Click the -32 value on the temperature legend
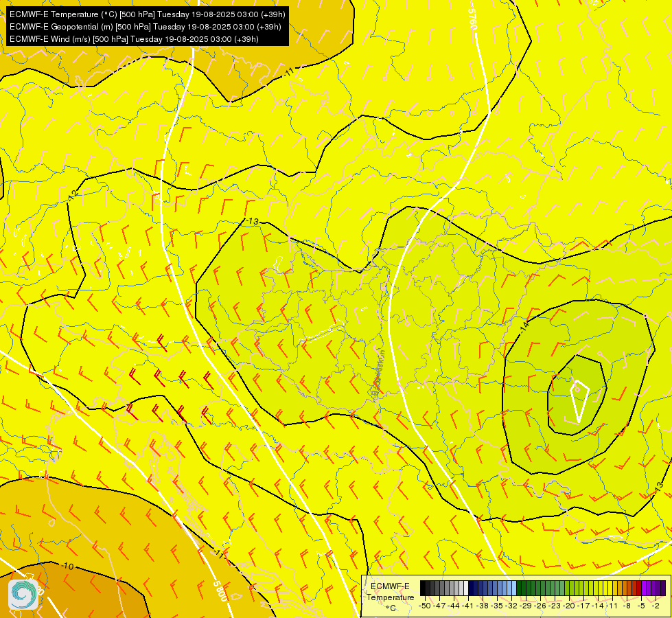 click(x=511, y=606)
